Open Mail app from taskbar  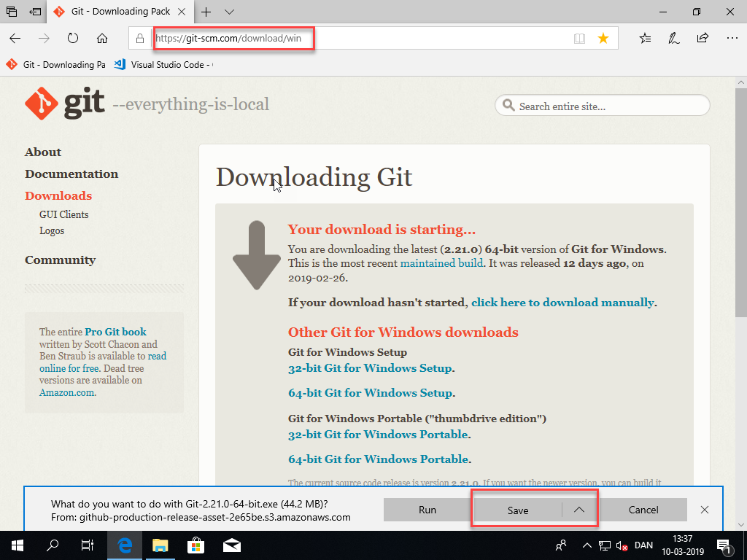pyautogui.click(x=232, y=545)
